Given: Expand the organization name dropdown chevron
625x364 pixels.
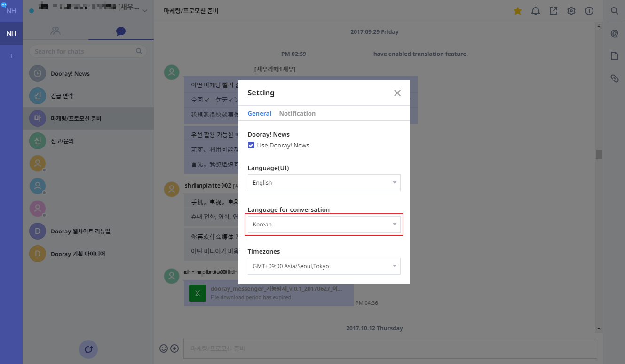Looking at the screenshot, I should (144, 10).
